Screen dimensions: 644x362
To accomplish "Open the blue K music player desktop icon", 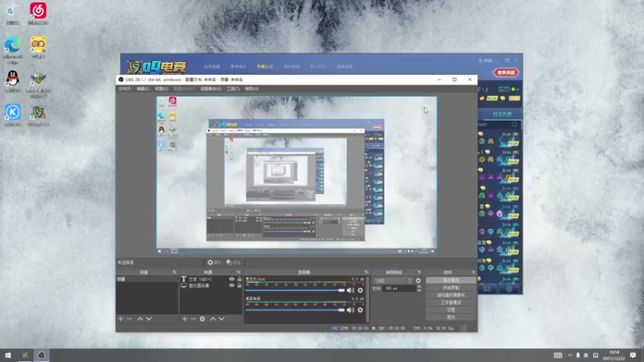I will coord(13,115).
